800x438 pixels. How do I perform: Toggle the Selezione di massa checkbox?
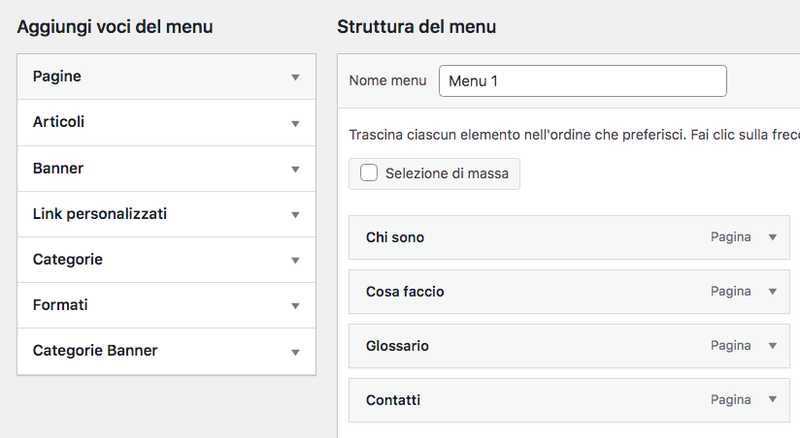(x=369, y=173)
